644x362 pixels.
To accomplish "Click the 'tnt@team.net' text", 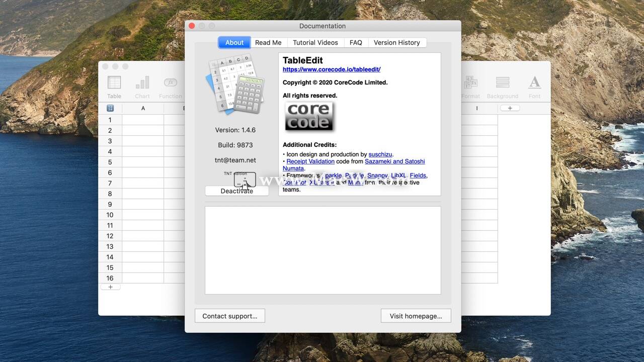I will pos(235,160).
